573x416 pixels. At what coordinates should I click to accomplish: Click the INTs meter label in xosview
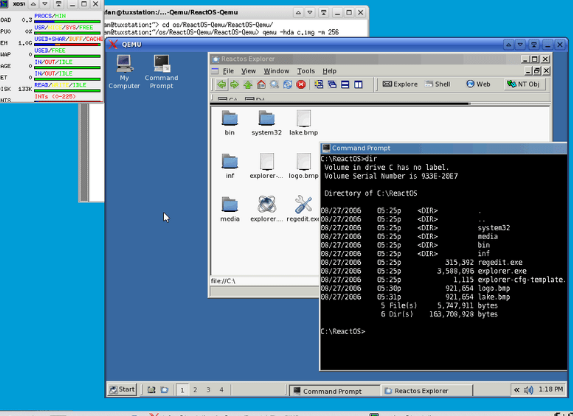(x=55, y=97)
